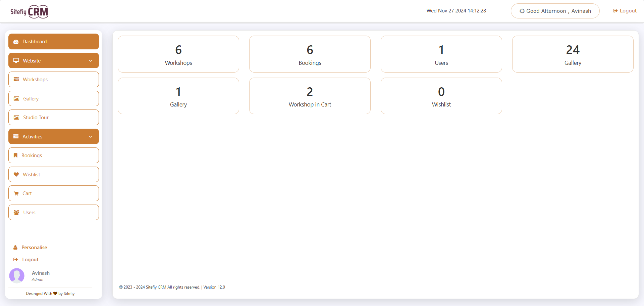Click the Good Afternoon, Avinash button
644x306 pixels.
(x=555, y=11)
